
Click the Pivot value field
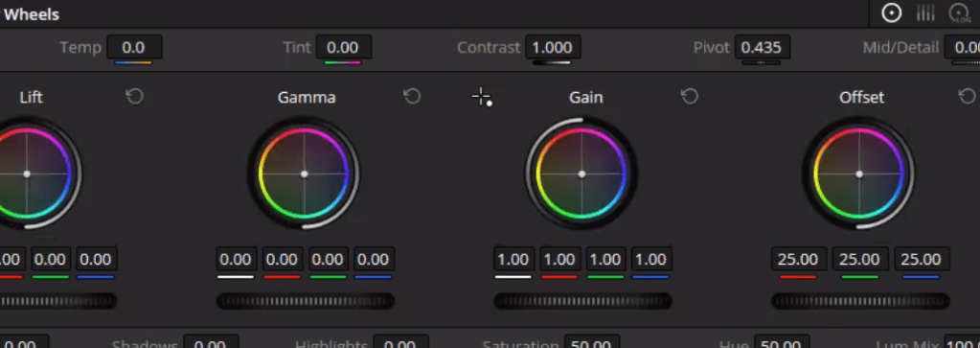[x=762, y=48]
